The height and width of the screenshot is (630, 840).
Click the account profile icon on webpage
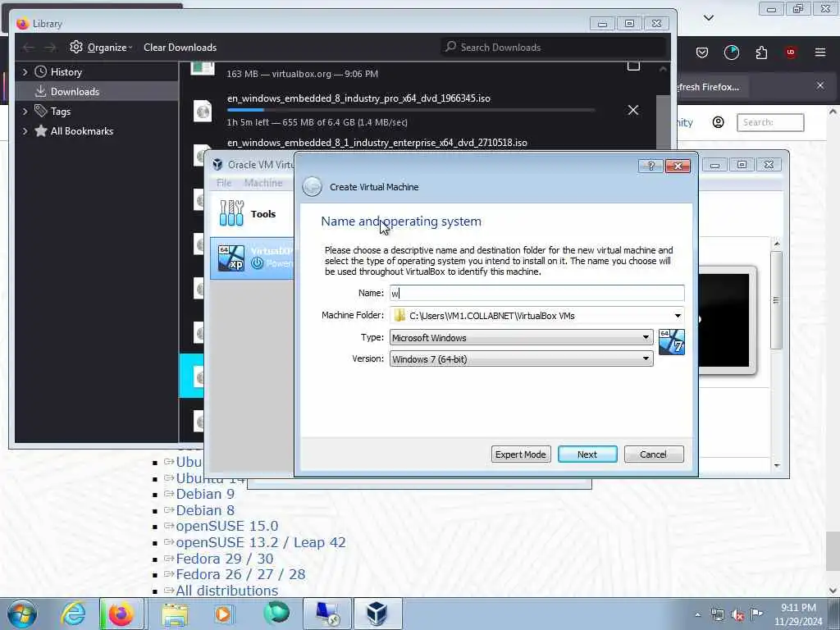719,122
